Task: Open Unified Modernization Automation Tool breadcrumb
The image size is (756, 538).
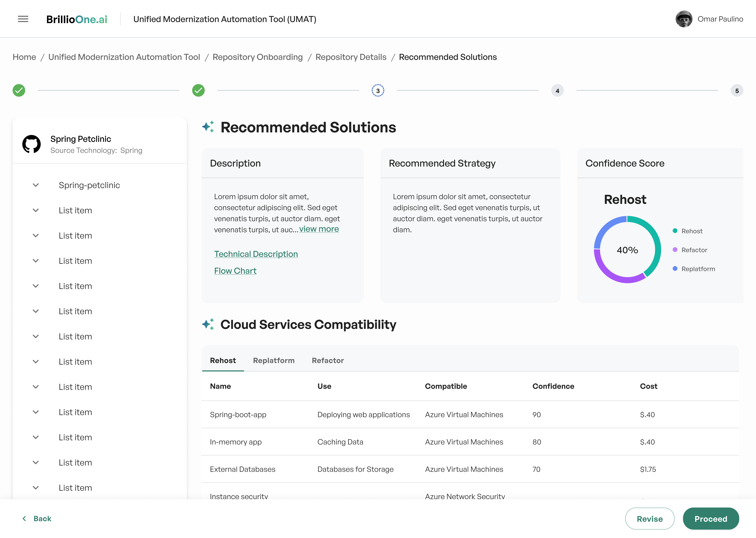Action: pos(124,57)
